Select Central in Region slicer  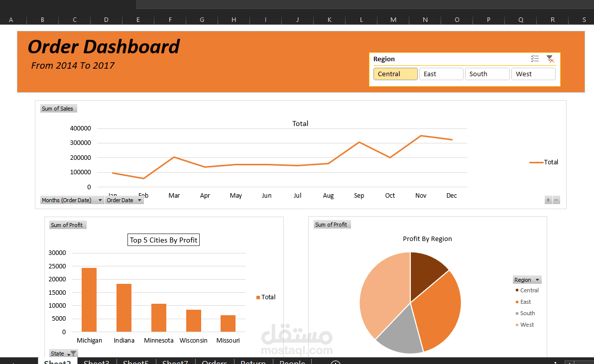tap(395, 74)
